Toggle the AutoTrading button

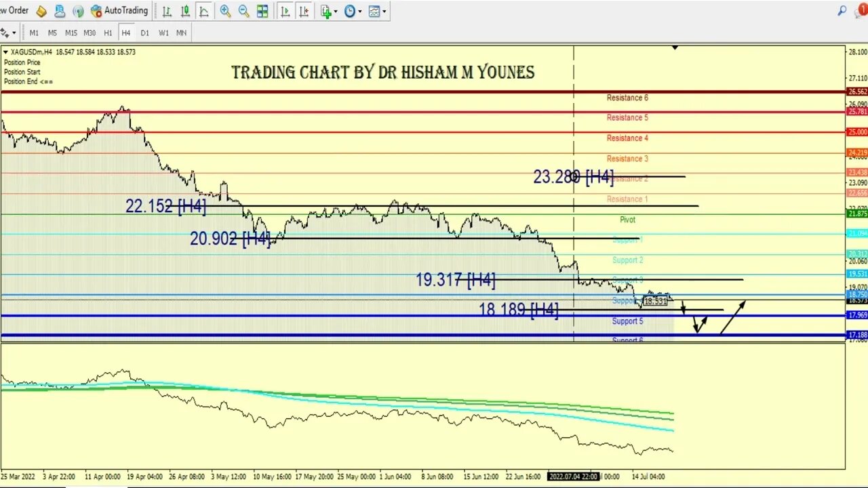tap(119, 11)
